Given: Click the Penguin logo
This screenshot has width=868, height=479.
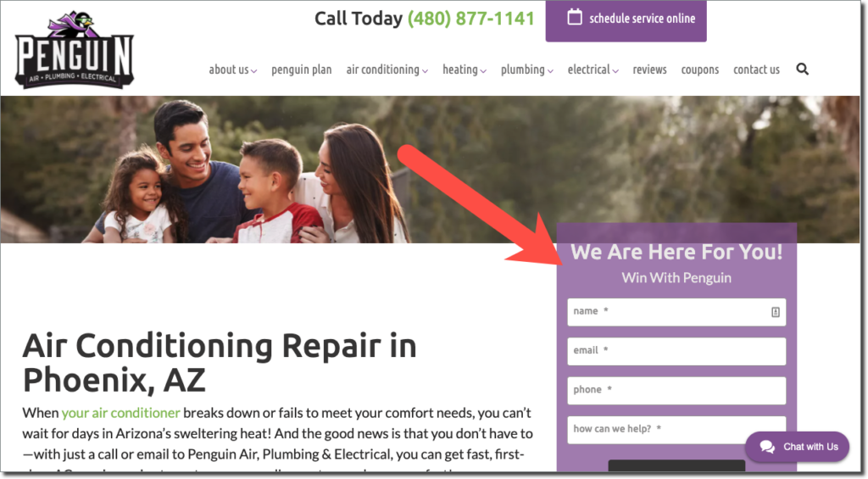Looking at the screenshot, I should click(x=75, y=50).
